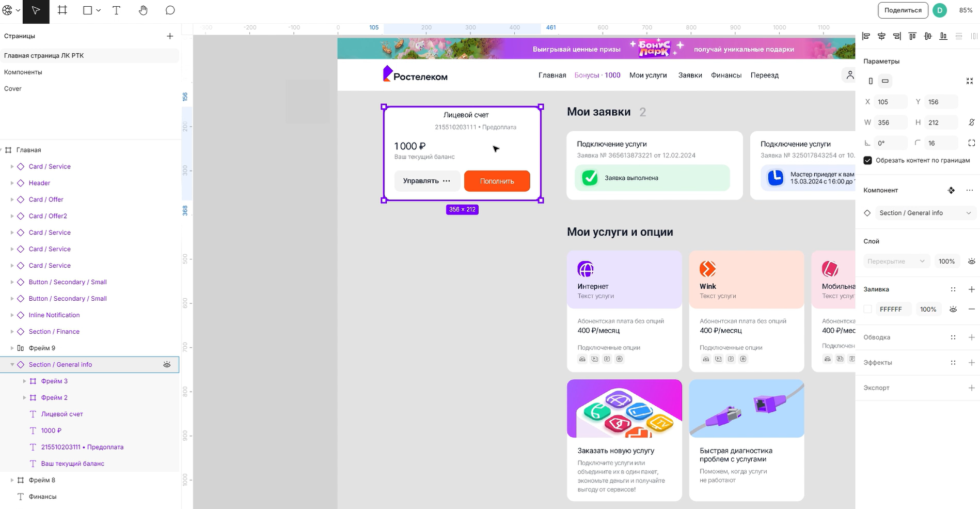Expand the Inline Notification layer
The width and height of the screenshot is (980, 509).
[12, 315]
